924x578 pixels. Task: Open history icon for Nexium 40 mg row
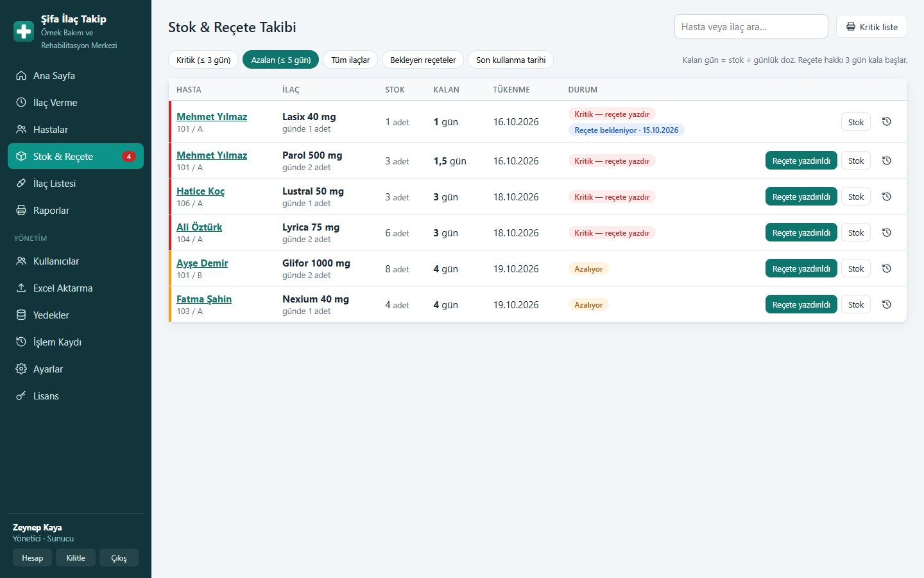click(887, 304)
